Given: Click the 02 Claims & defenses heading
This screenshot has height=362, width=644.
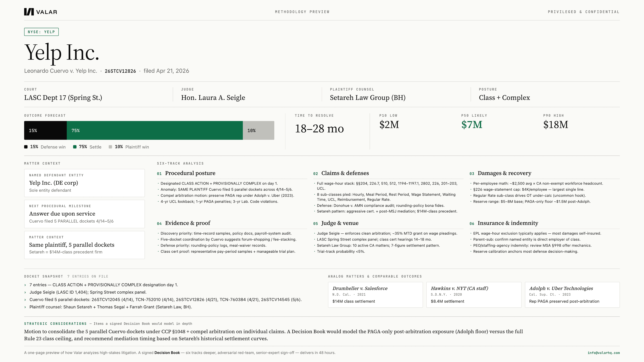Looking at the screenshot, I should [341, 173].
